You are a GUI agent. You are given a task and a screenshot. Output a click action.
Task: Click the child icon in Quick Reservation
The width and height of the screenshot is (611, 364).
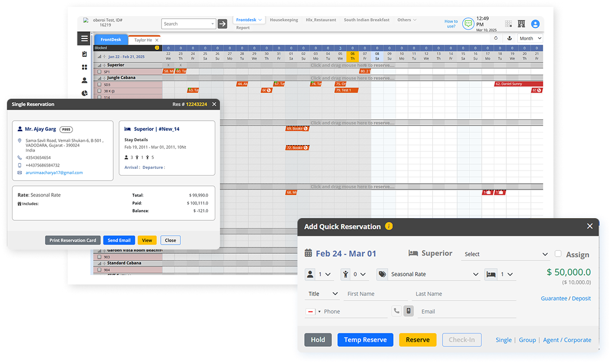[x=346, y=274]
